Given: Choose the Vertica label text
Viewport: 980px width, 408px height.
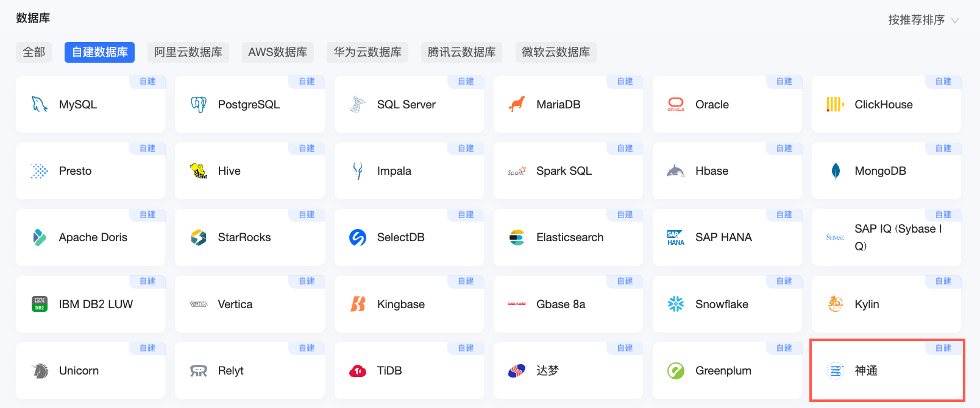Looking at the screenshot, I should click(x=235, y=304).
